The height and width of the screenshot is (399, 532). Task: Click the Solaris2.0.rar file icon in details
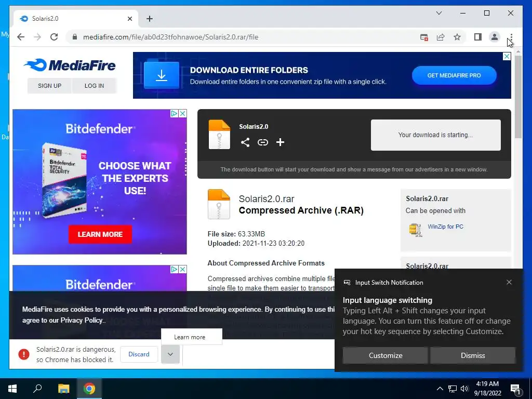pos(219,204)
